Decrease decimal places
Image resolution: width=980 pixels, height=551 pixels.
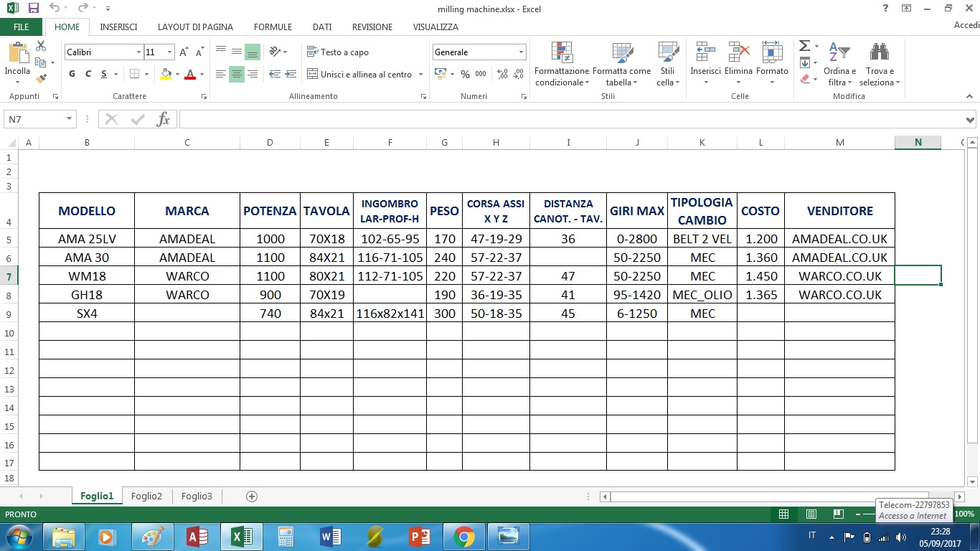[519, 74]
